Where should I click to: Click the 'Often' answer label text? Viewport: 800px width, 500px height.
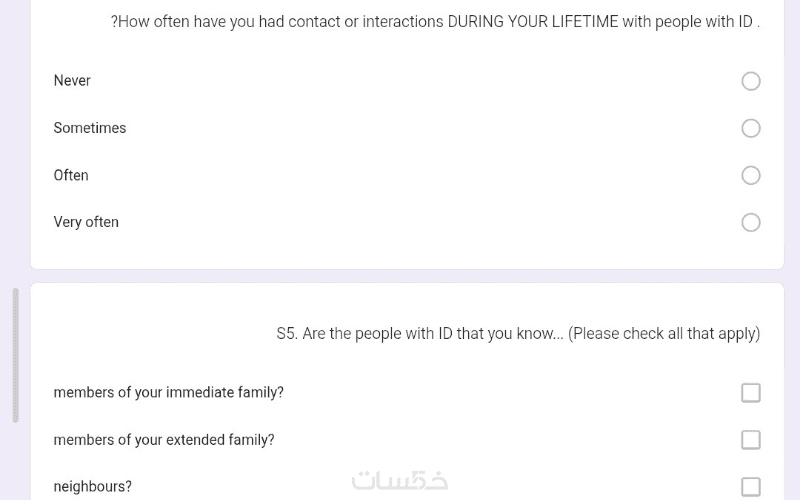point(71,175)
